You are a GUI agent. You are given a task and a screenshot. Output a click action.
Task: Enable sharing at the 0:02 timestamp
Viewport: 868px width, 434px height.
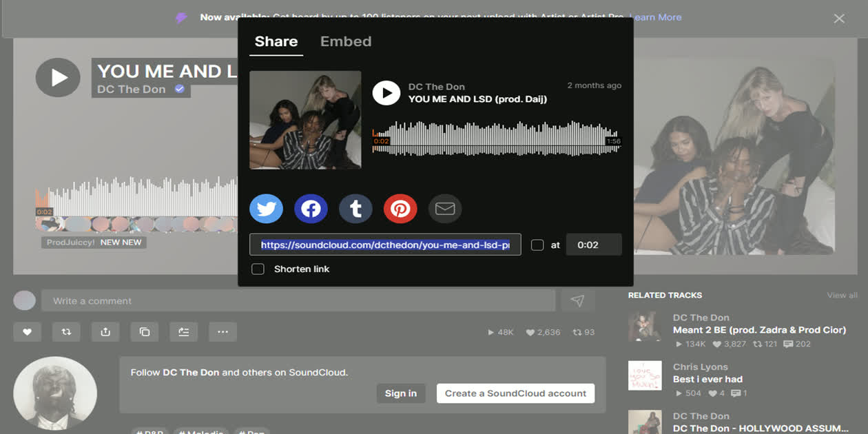click(539, 245)
